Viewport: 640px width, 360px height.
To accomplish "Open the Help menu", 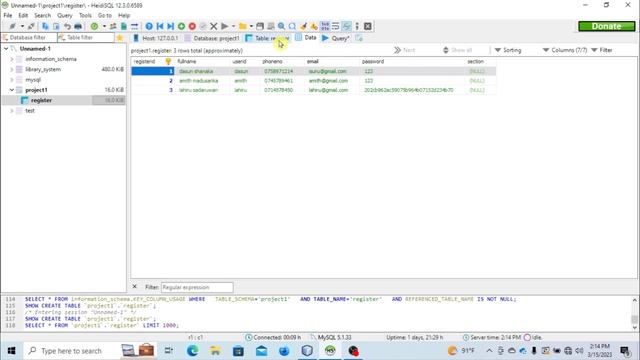I will click(x=124, y=16).
